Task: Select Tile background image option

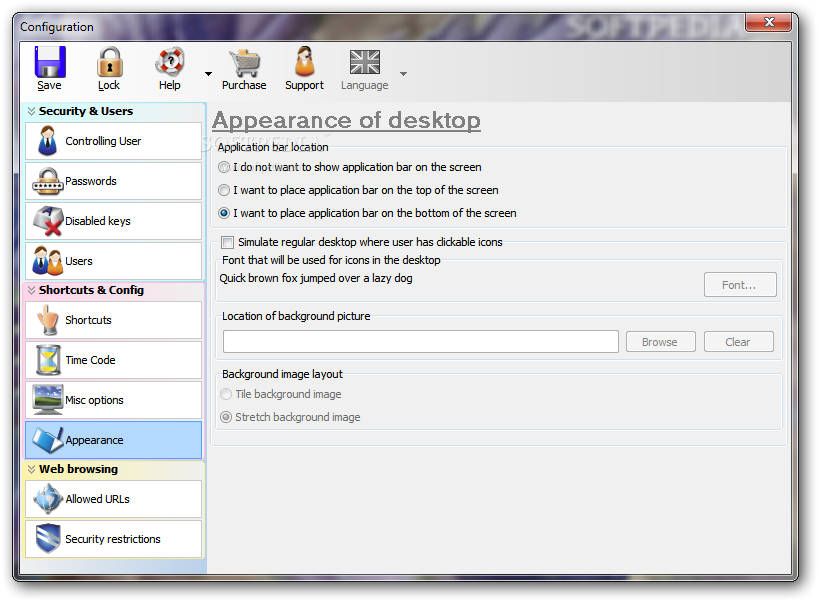Action: coord(226,394)
